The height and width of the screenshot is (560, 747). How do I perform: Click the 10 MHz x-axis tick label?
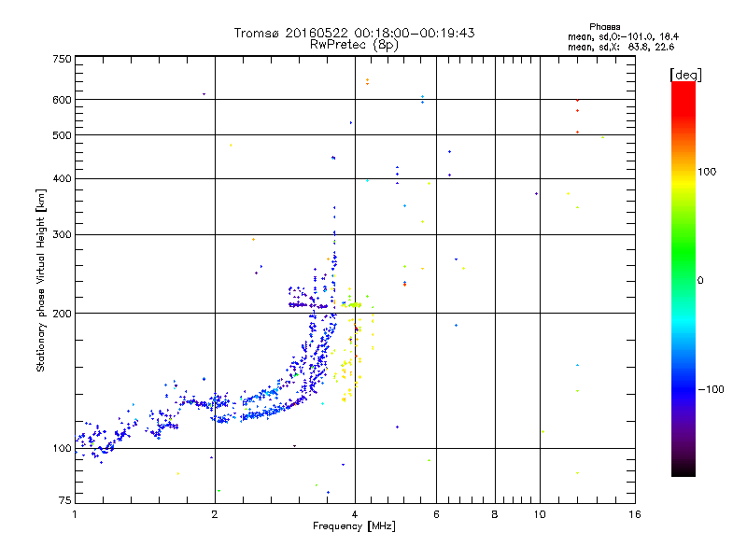tap(539, 514)
